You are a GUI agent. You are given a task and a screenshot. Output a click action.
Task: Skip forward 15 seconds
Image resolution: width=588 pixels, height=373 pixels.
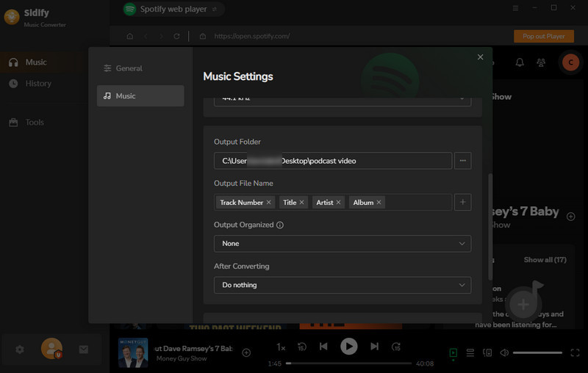[396, 347]
